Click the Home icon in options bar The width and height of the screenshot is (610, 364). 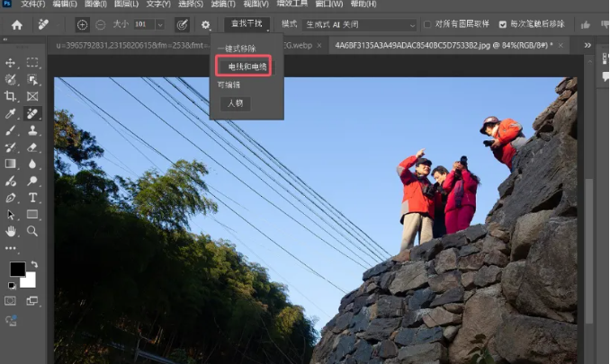16,24
